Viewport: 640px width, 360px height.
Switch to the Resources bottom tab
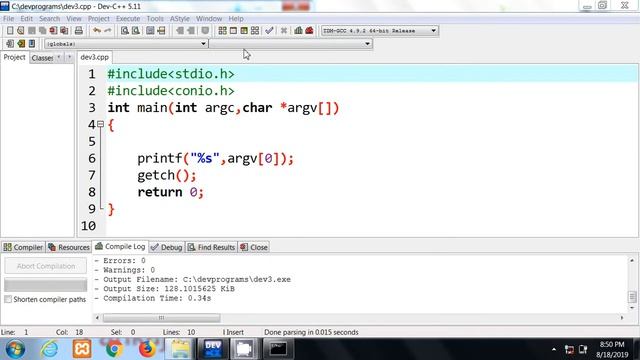(69, 247)
